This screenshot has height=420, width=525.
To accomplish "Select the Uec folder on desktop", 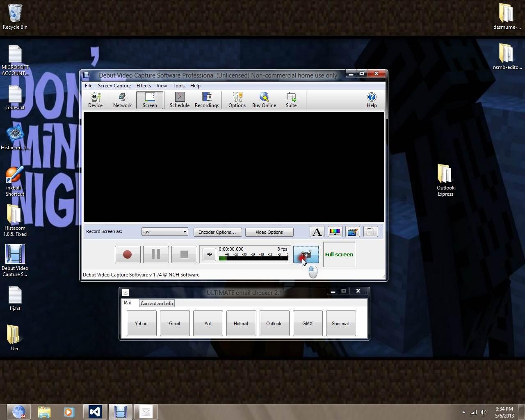I will point(15,338).
